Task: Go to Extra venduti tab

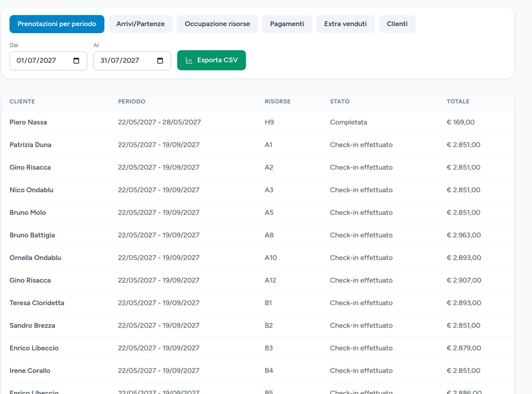Action: click(345, 24)
